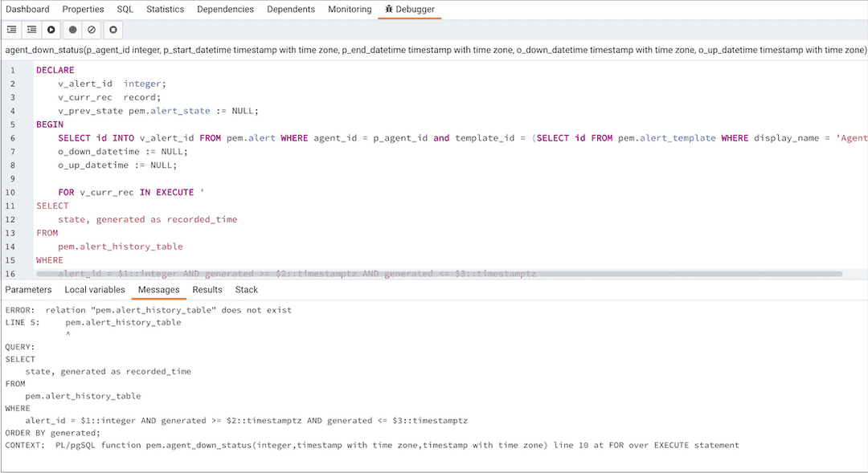
Task: Click the code editor horizontal scrollbar
Action: pos(439,274)
